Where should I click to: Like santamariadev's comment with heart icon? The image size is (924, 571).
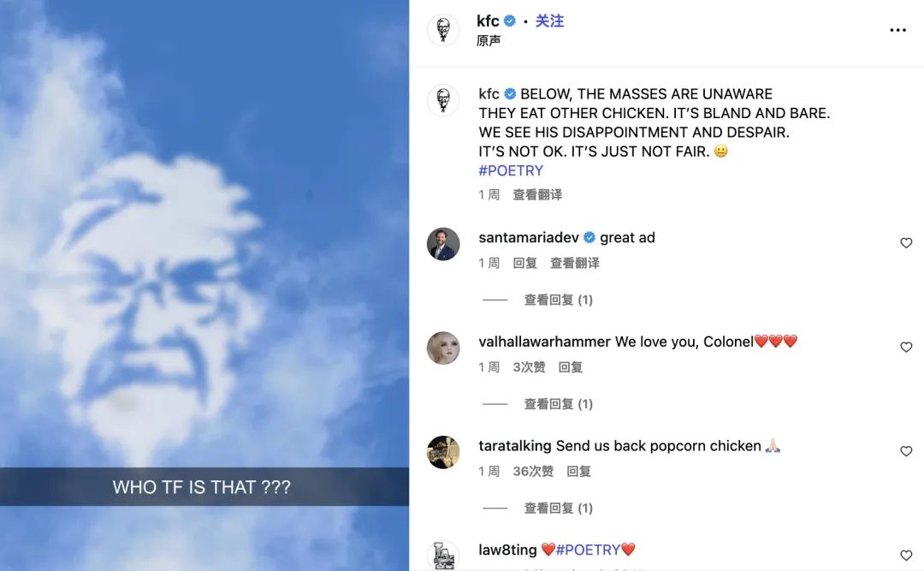[906, 243]
